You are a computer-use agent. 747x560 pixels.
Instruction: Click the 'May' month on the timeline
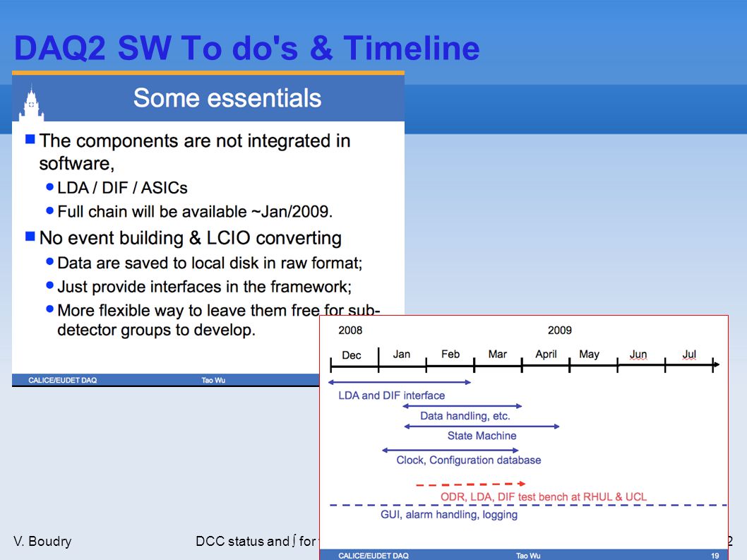[590, 354]
